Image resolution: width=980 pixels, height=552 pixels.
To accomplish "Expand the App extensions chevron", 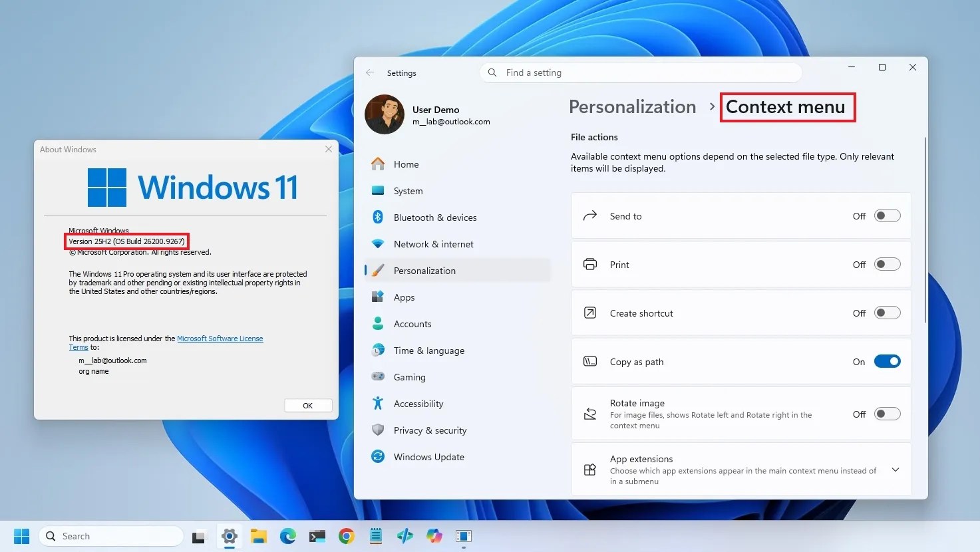I will point(896,470).
